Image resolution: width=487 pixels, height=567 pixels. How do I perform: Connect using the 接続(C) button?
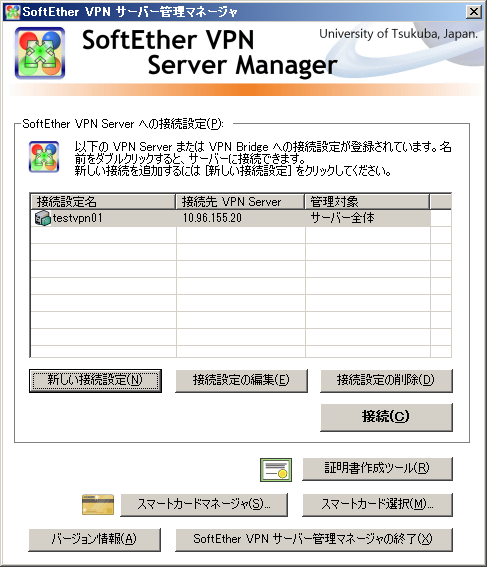386,417
